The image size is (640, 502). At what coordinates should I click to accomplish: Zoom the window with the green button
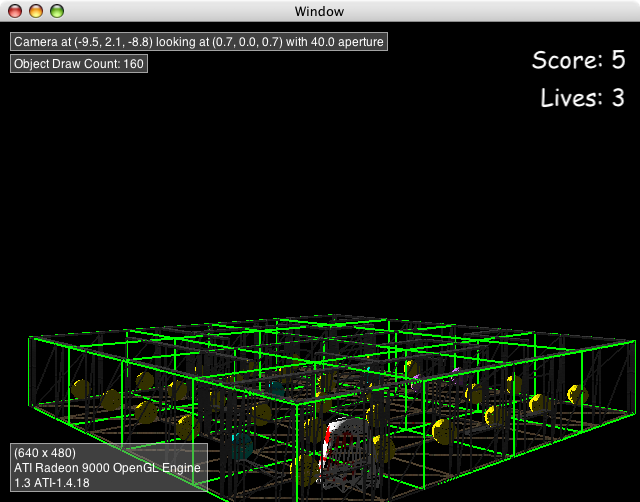[56, 11]
